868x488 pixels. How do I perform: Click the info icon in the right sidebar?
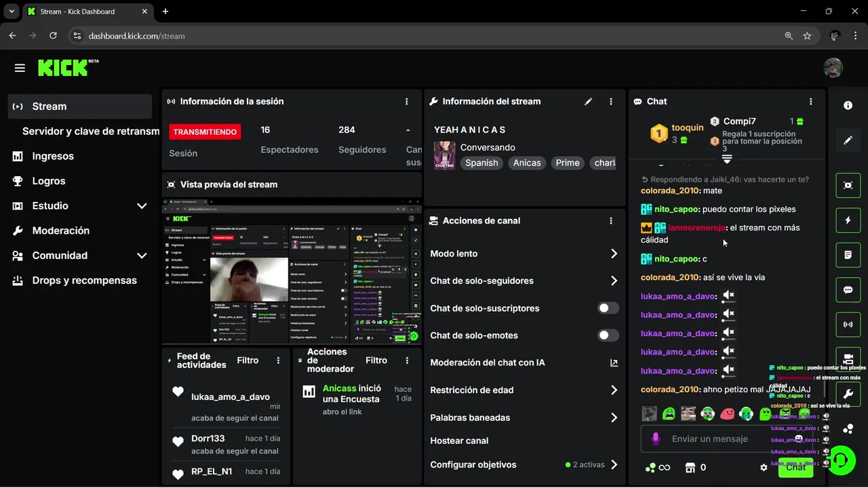pos(848,106)
